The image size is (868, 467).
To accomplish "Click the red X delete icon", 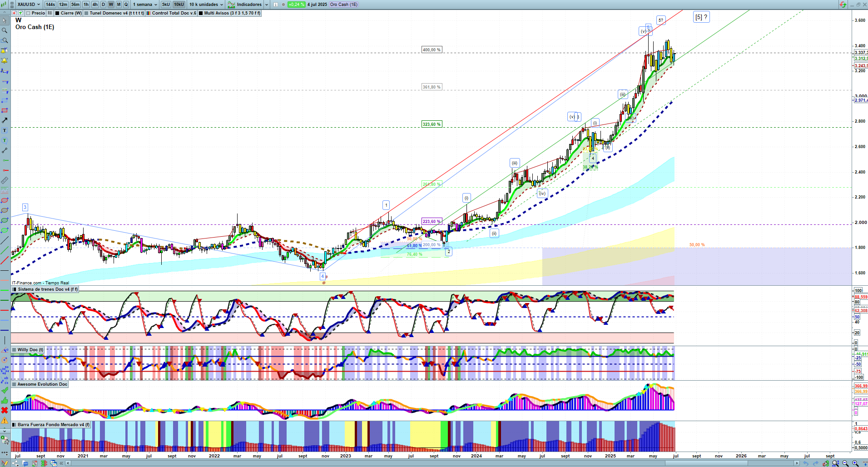I will point(5,410).
